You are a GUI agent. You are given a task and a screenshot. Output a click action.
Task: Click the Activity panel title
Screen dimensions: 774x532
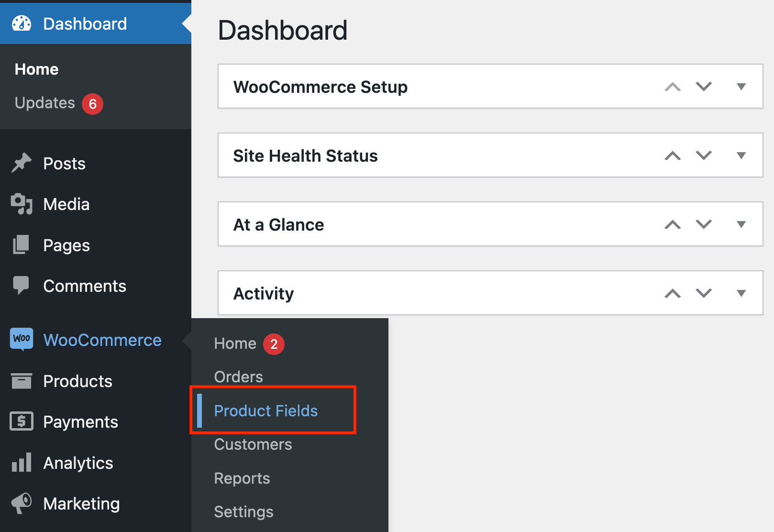[x=264, y=294]
